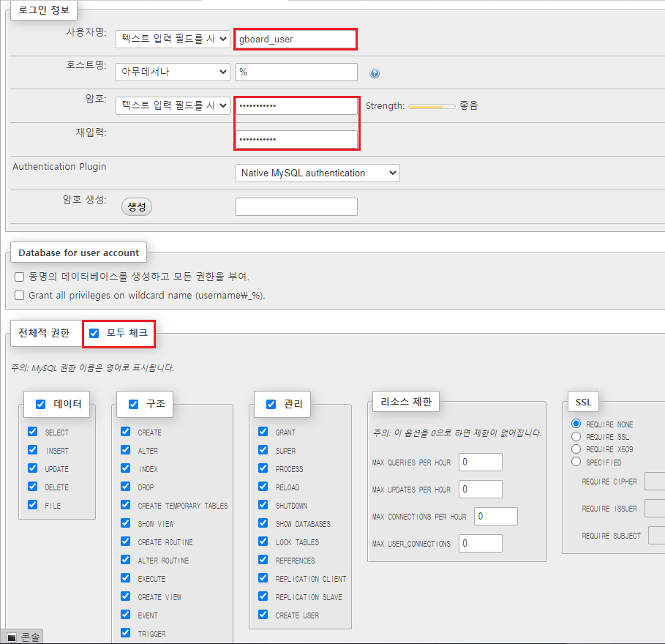Uncheck the EXECUTE privilege

126,578
